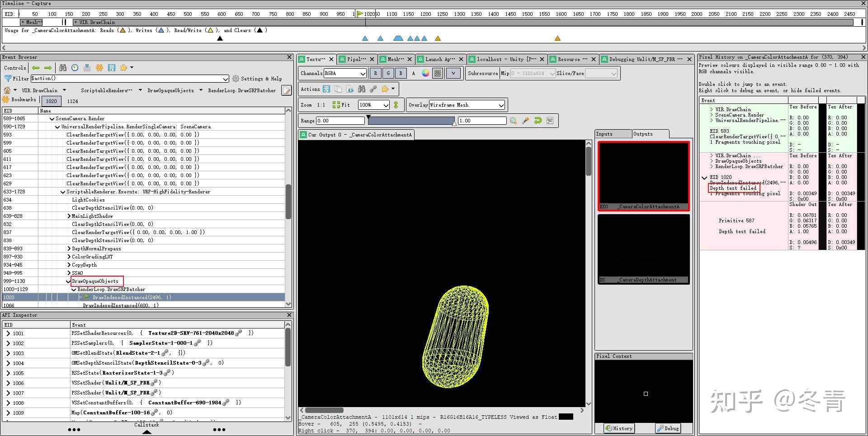Click the History button in Pixel Context
868x436 pixels.
tap(619, 428)
